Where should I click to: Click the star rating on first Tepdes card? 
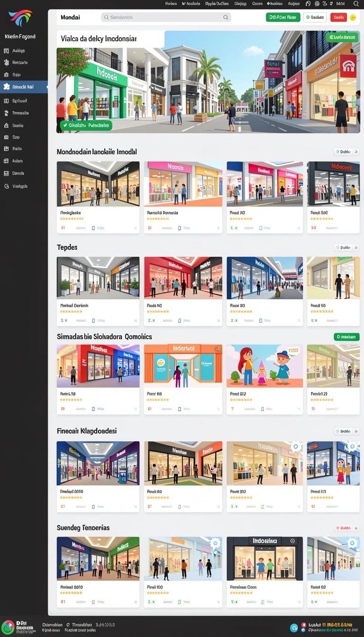(x=71, y=312)
